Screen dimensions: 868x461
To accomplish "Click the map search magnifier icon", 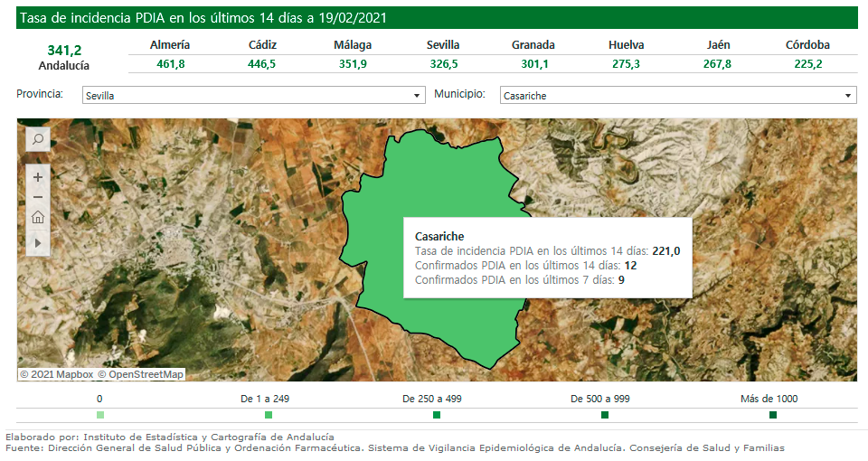I will (x=38, y=139).
